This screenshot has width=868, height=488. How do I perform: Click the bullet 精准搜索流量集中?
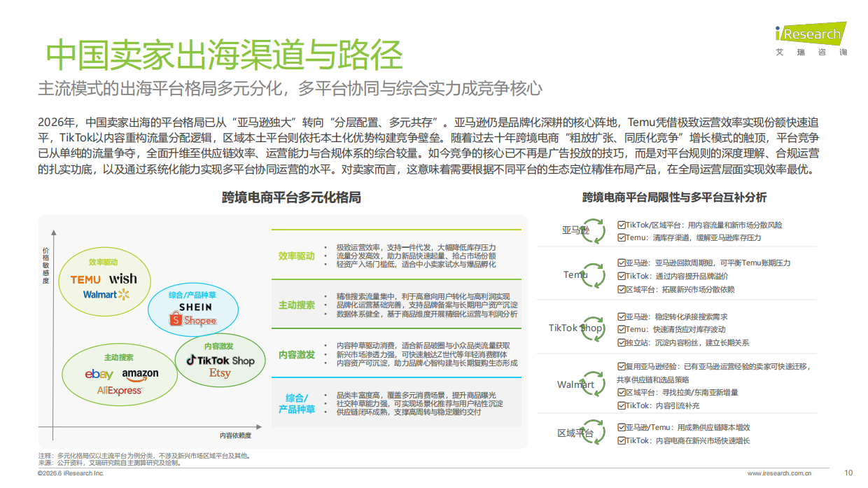tap(423, 297)
